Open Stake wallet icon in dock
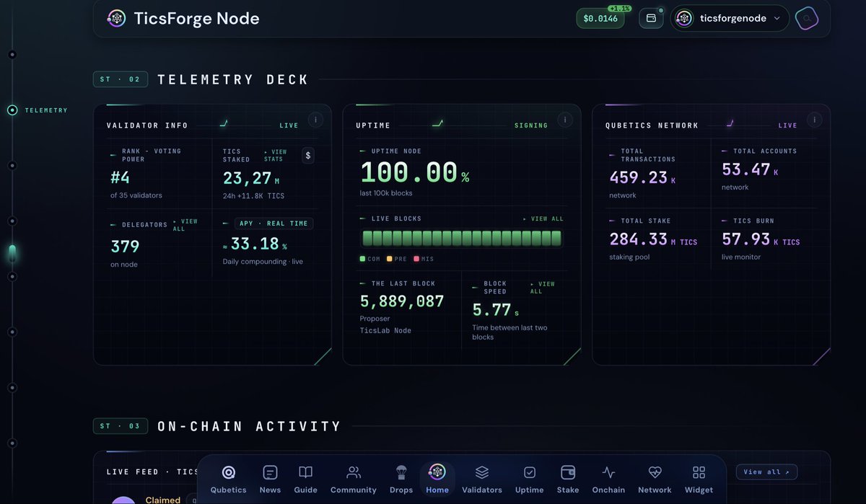This screenshot has width=866, height=504. [x=568, y=479]
